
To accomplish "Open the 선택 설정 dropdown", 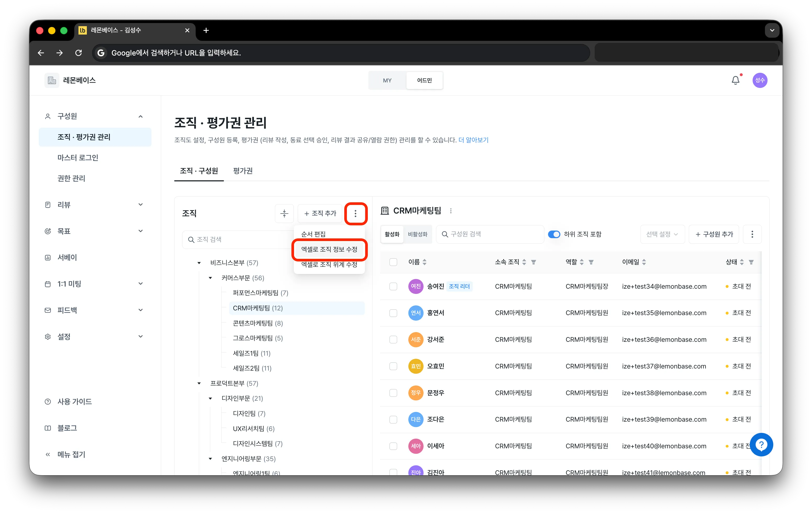I will (662, 234).
